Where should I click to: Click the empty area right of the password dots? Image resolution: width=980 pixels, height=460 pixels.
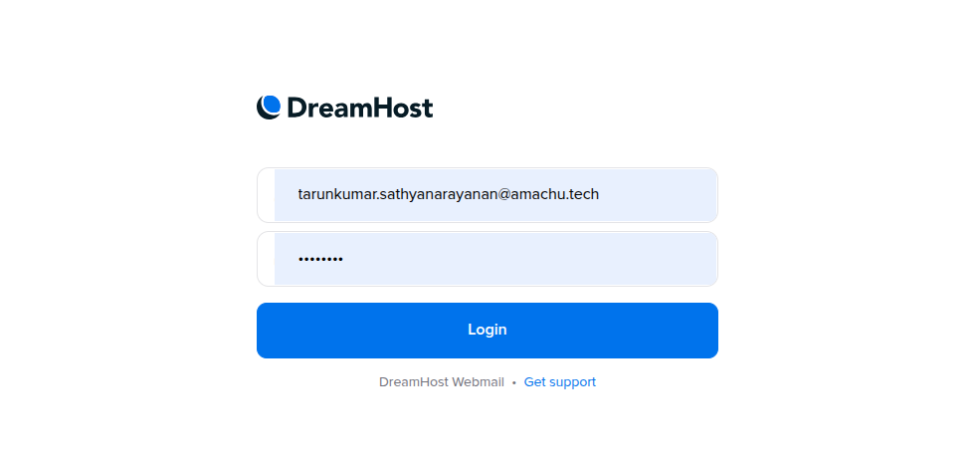click(529, 259)
